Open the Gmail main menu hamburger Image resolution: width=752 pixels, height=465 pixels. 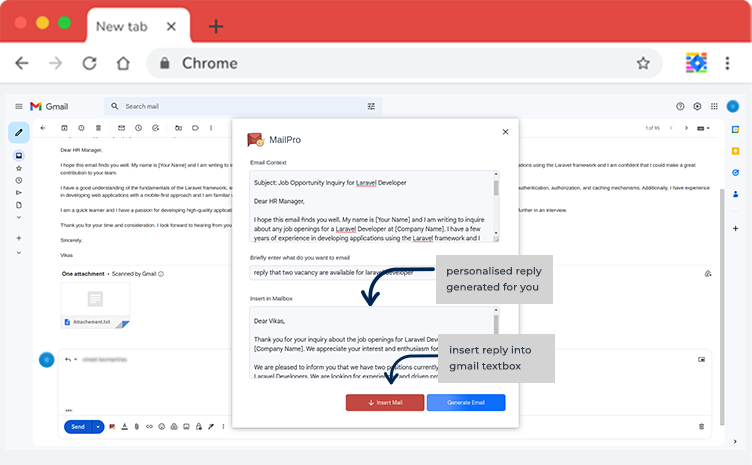[18, 106]
